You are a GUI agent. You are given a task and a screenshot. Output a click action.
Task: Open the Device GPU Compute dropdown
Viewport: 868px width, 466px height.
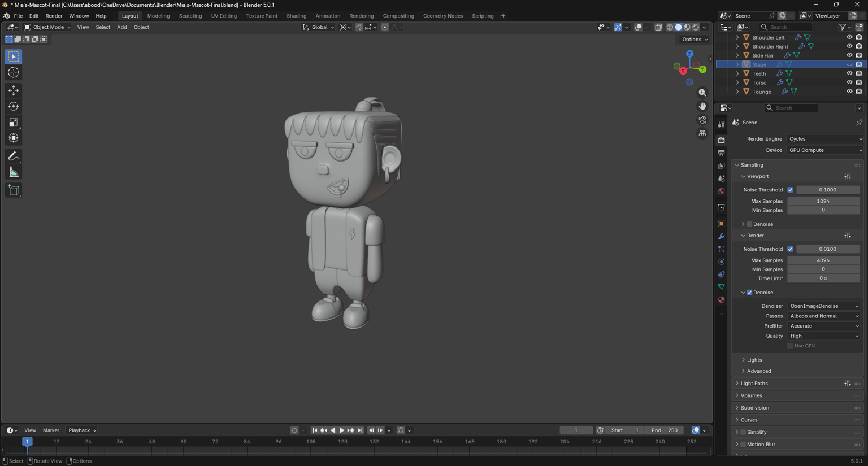pyautogui.click(x=825, y=150)
